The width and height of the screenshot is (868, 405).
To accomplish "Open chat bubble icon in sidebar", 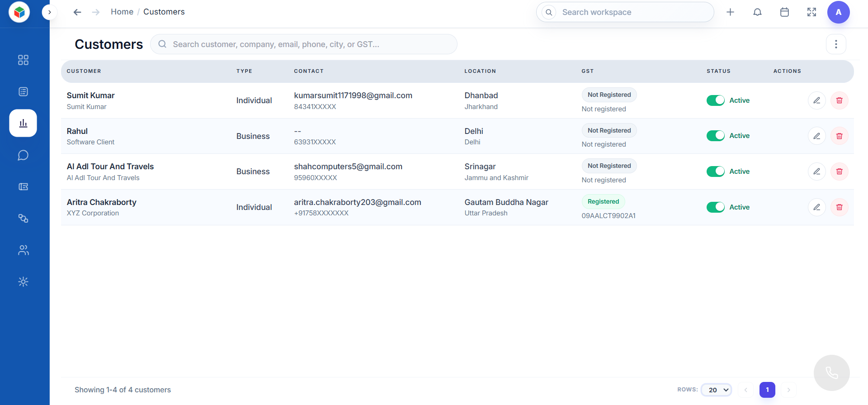I will click(x=23, y=155).
